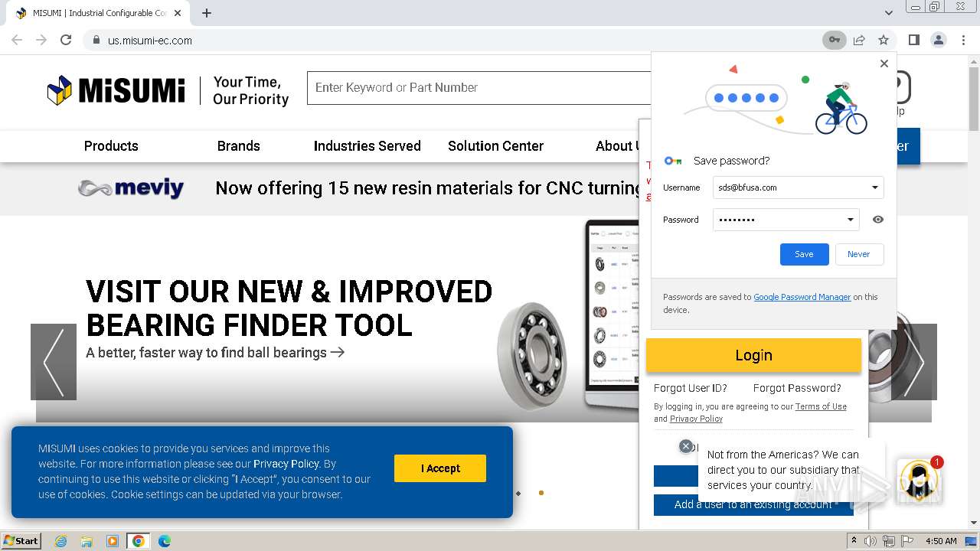Reload the MISUMI page
980x551 pixels.
click(66, 40)
